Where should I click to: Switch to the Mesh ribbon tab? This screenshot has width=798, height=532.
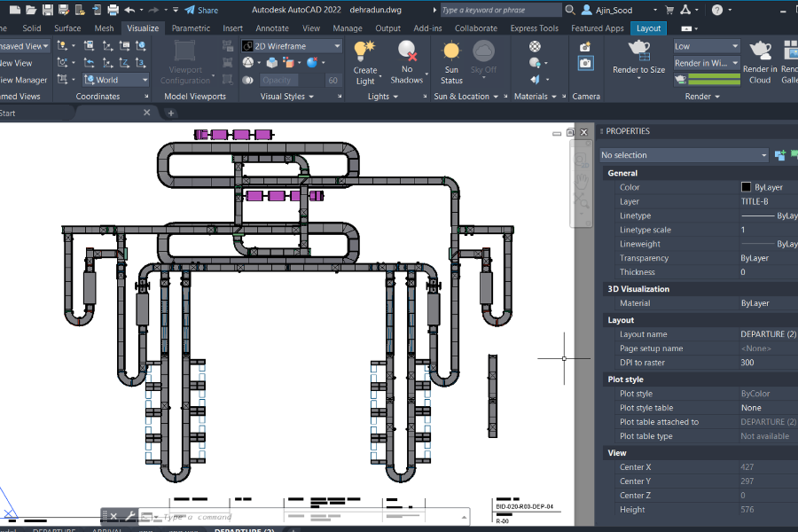click(104, 28)
